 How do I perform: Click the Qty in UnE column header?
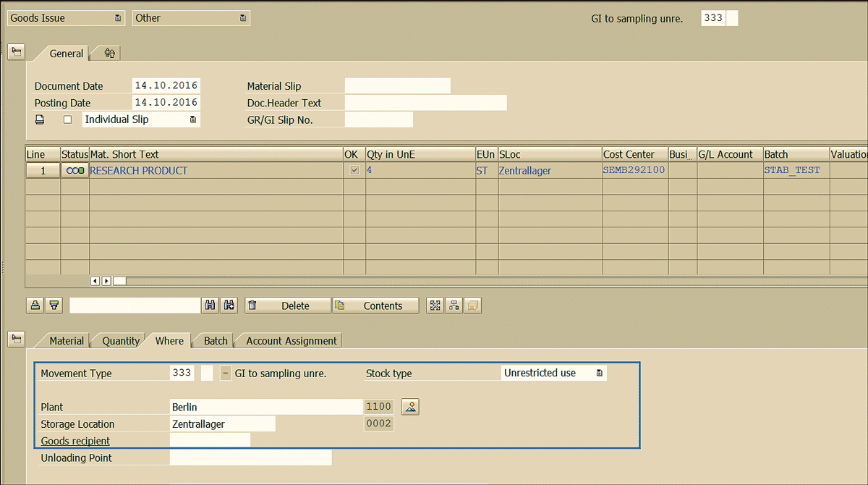[420, 154]
